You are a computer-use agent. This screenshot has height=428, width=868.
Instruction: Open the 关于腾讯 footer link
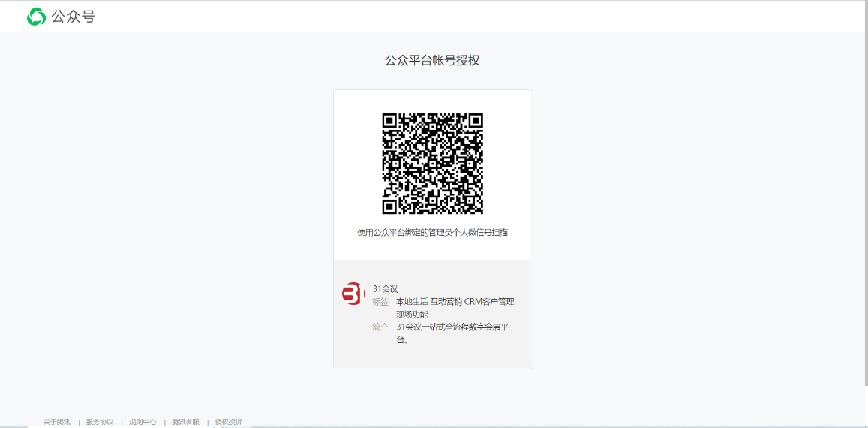pos(56,422)
